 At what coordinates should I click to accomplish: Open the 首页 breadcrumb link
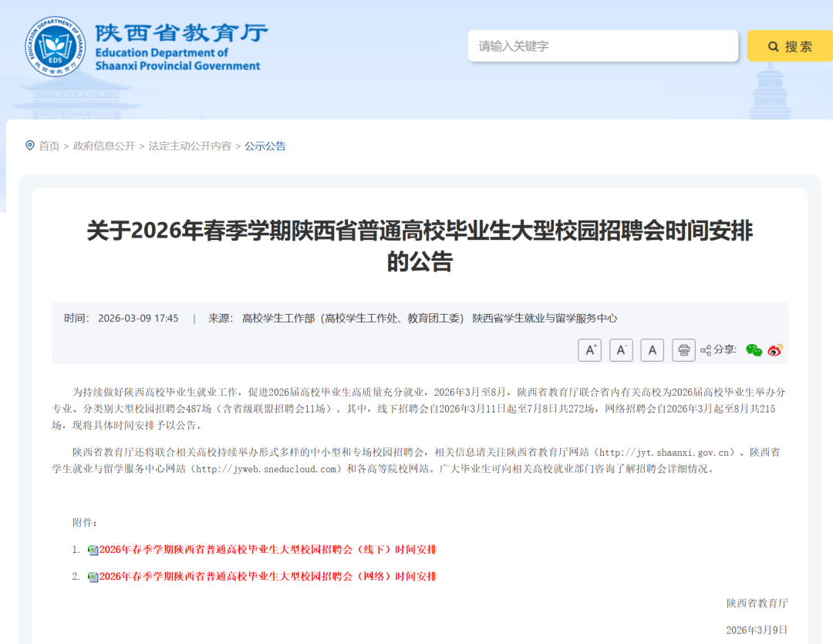tap(49, 146)
